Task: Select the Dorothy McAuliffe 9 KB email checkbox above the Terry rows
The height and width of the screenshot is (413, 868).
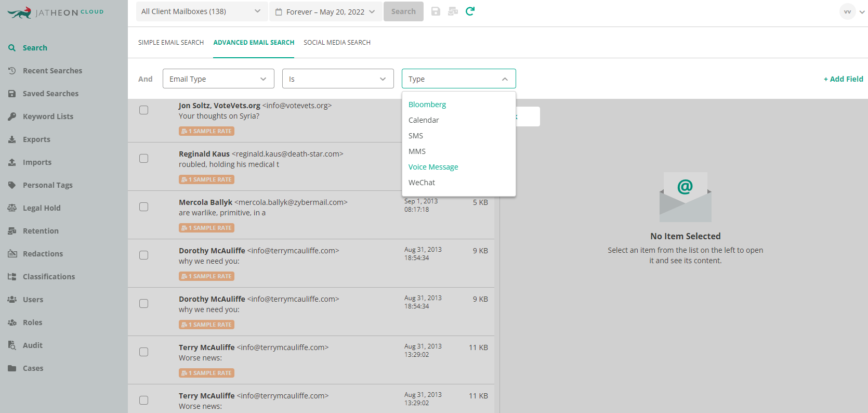Action: coord(144,304)
